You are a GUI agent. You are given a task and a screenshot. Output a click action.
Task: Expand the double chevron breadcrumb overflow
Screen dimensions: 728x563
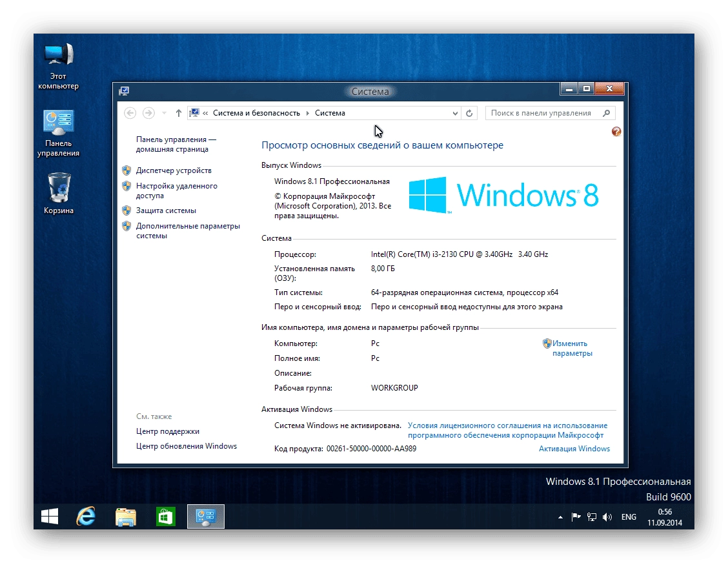[x=205, y=113]
